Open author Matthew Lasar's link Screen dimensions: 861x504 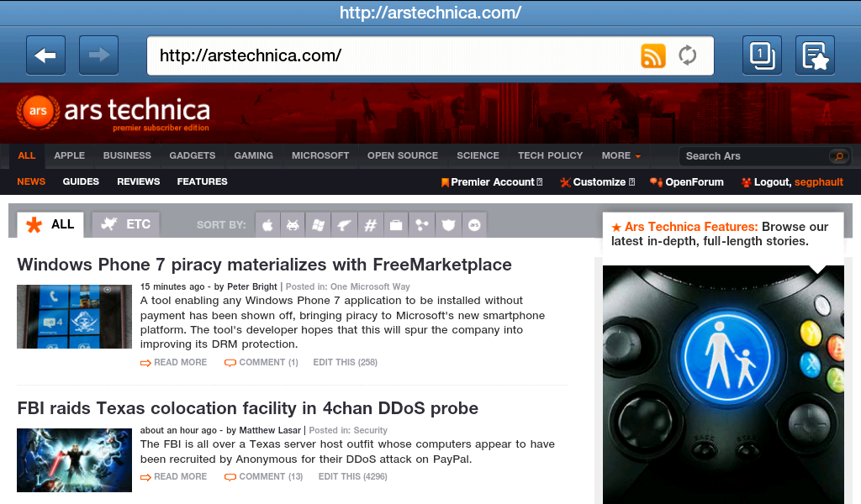270,430
